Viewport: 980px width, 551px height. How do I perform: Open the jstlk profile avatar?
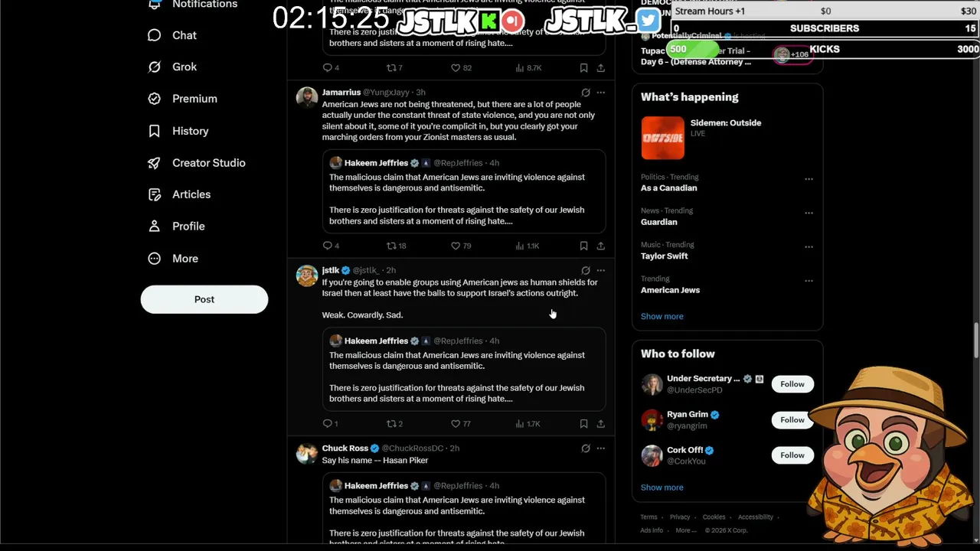[307, 276]
